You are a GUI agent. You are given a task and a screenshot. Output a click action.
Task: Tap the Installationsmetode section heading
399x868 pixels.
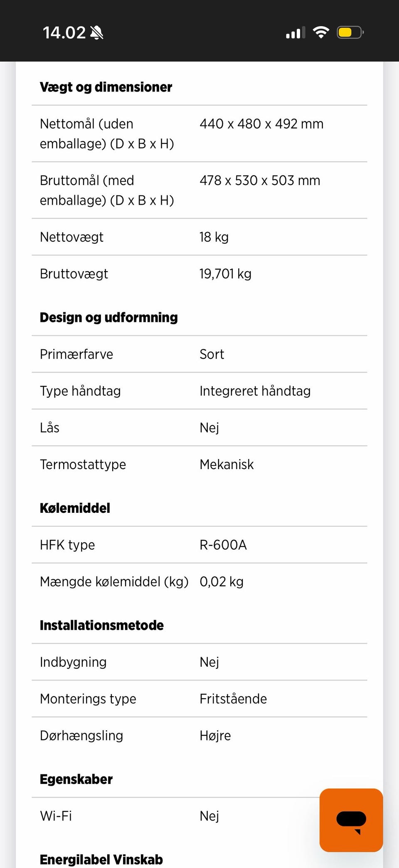102,625
